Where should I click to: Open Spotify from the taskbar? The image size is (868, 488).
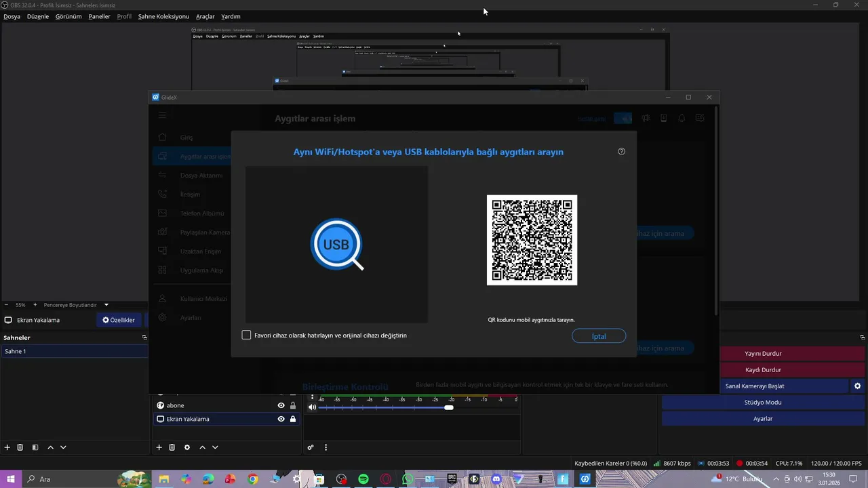pyautogui.click(x=363, y=479)
